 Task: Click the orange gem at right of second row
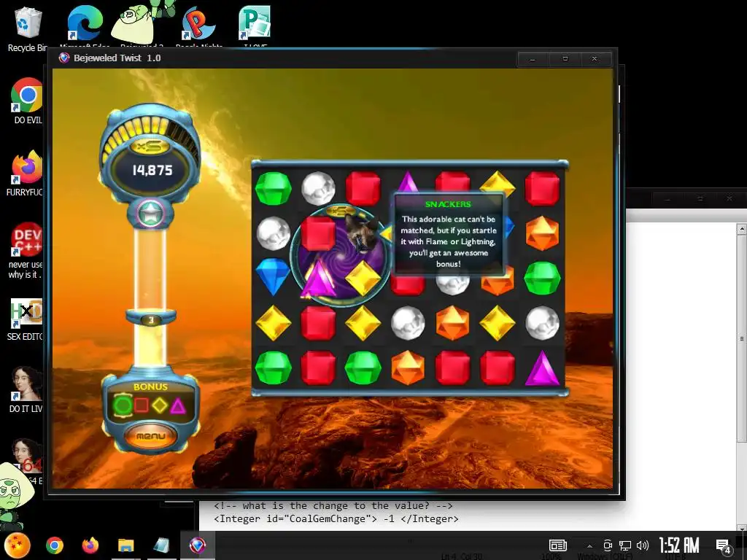click(x=542, y=233)
